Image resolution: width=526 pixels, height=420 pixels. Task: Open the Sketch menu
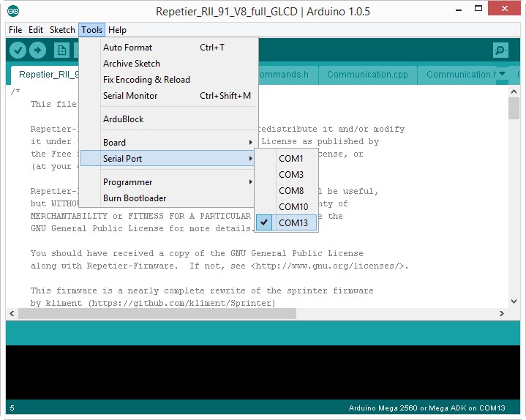click(62, 30)
